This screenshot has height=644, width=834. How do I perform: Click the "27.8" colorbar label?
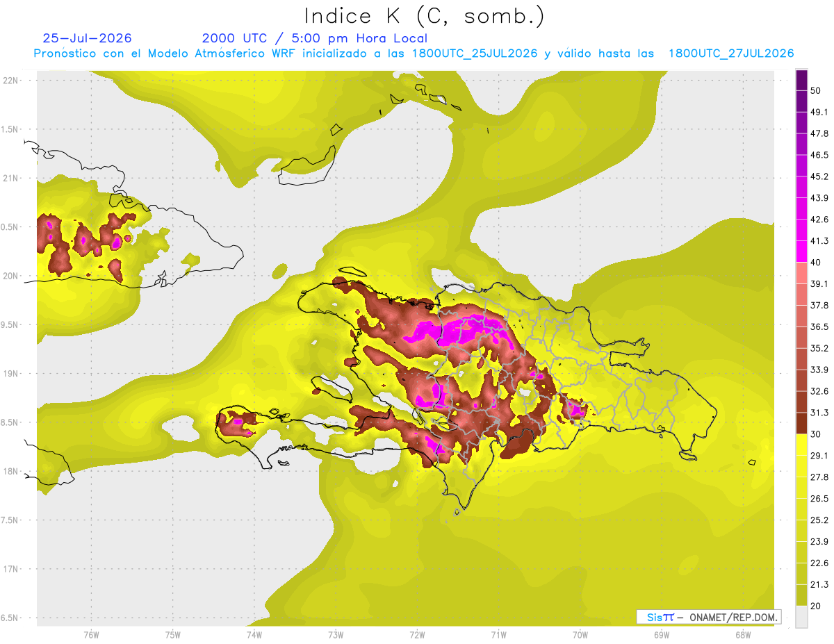tap(819, 477)
